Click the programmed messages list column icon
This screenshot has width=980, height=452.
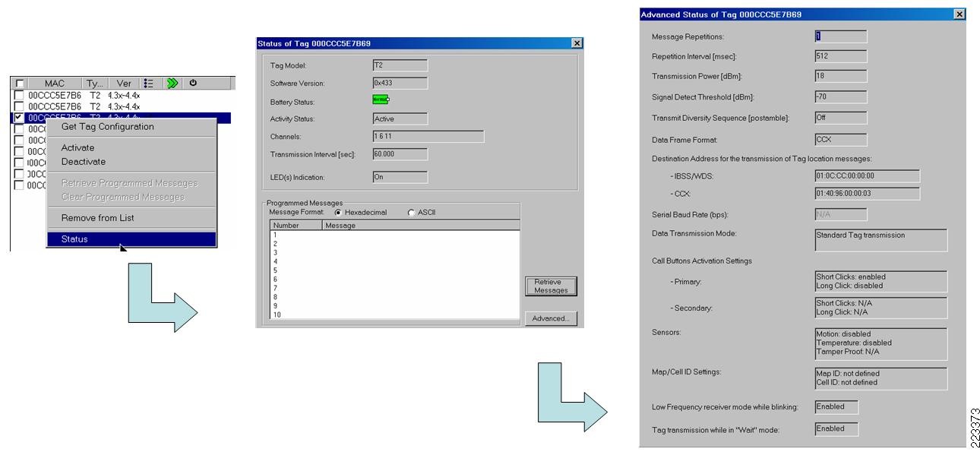click(x=149, y=83)
